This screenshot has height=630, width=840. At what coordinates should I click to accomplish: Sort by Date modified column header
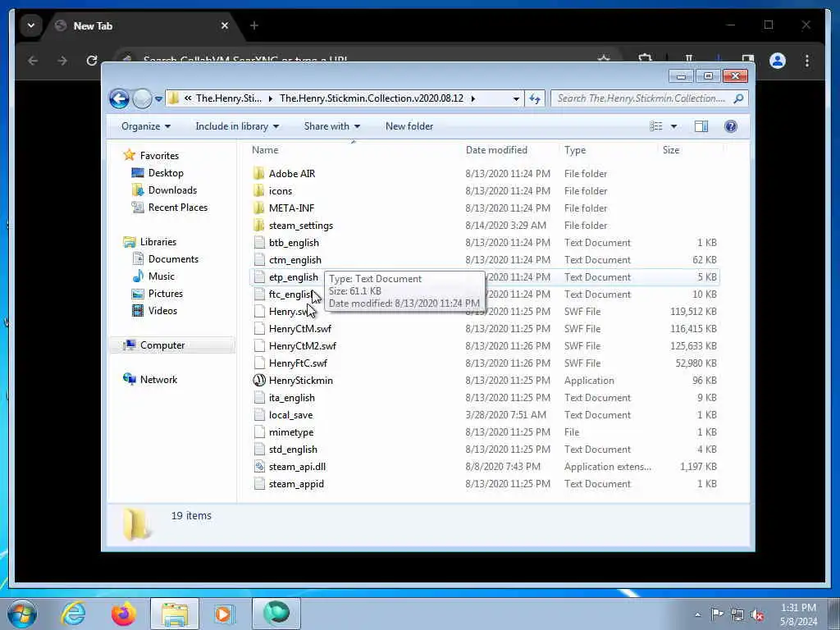496,151
